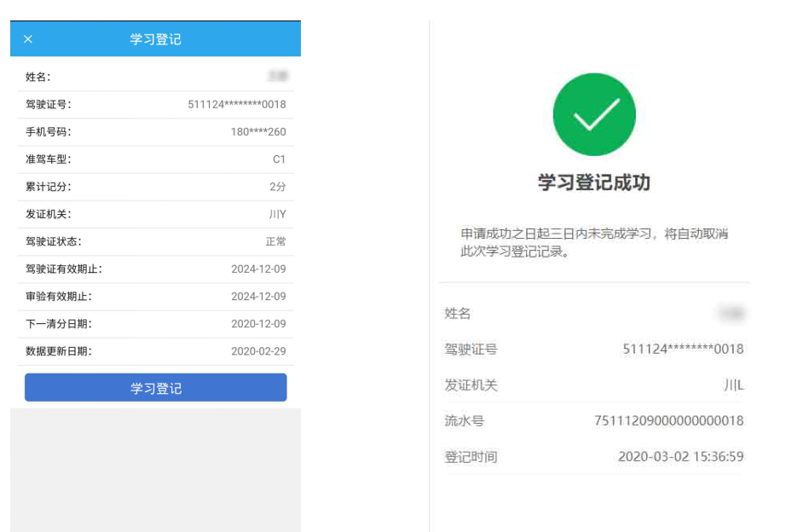Click the 下一清分日期 value 2020-12-09

tap(258, 324)
